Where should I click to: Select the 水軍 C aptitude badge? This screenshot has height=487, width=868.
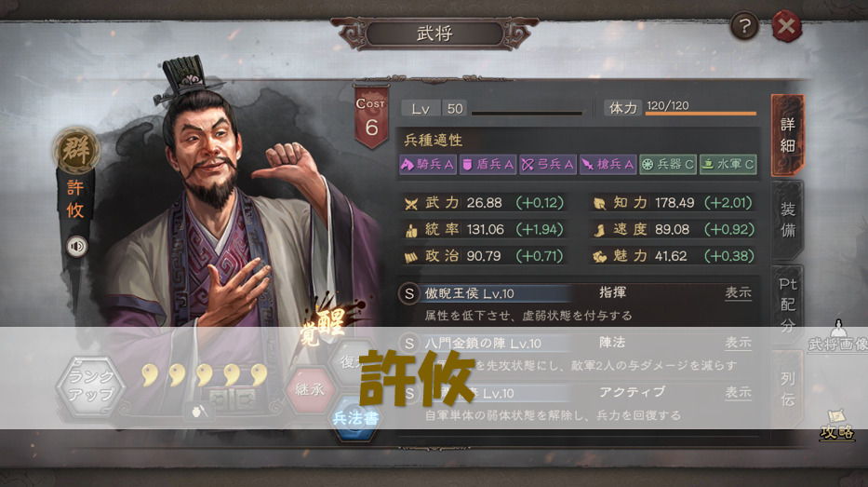pos(728,164)
